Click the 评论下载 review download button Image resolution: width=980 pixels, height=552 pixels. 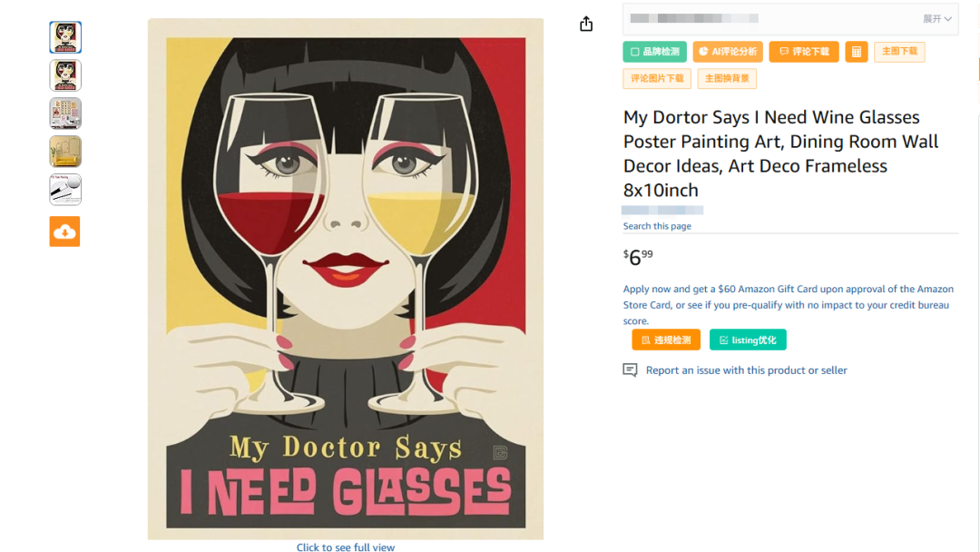803,52
